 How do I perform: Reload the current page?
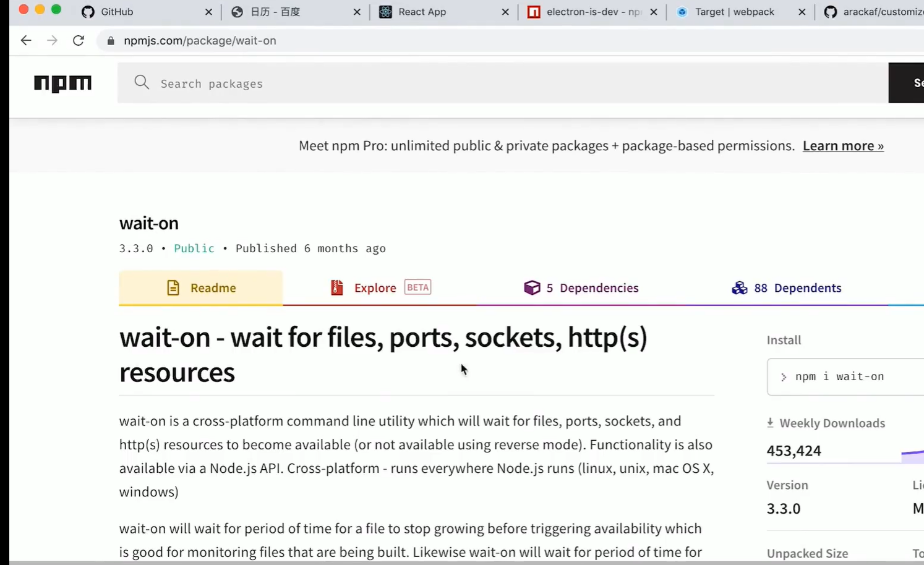(x=79, y=41)
